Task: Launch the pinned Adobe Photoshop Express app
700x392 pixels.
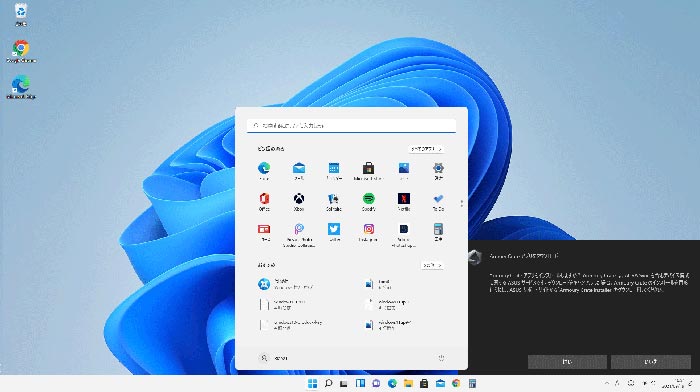Action: click(x=404, y=235)
